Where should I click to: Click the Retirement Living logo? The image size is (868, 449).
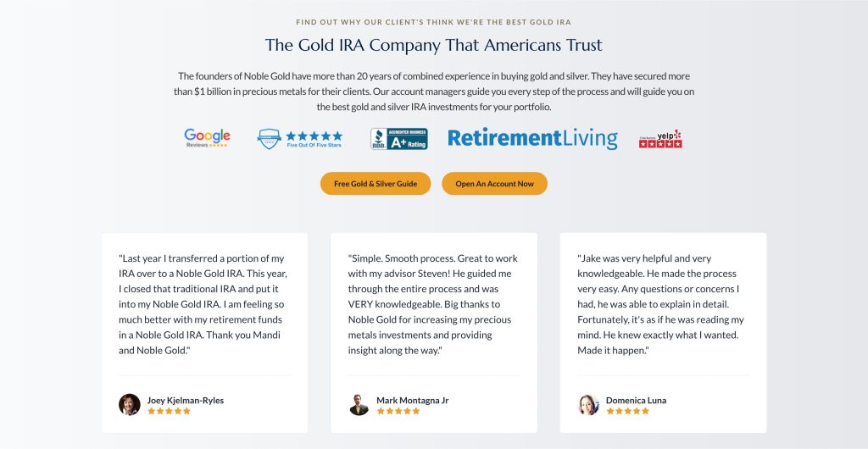[532, 138]
